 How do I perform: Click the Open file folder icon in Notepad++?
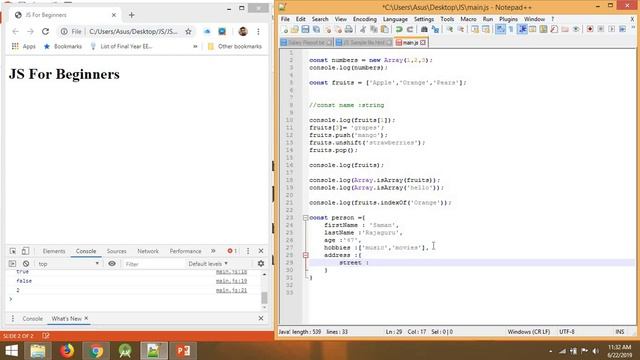coord(295,29)
